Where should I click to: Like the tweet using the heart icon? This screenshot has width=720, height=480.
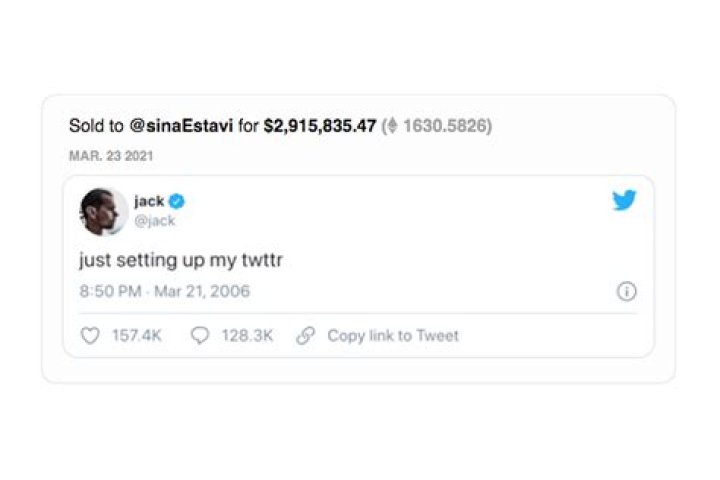[90, 336]
